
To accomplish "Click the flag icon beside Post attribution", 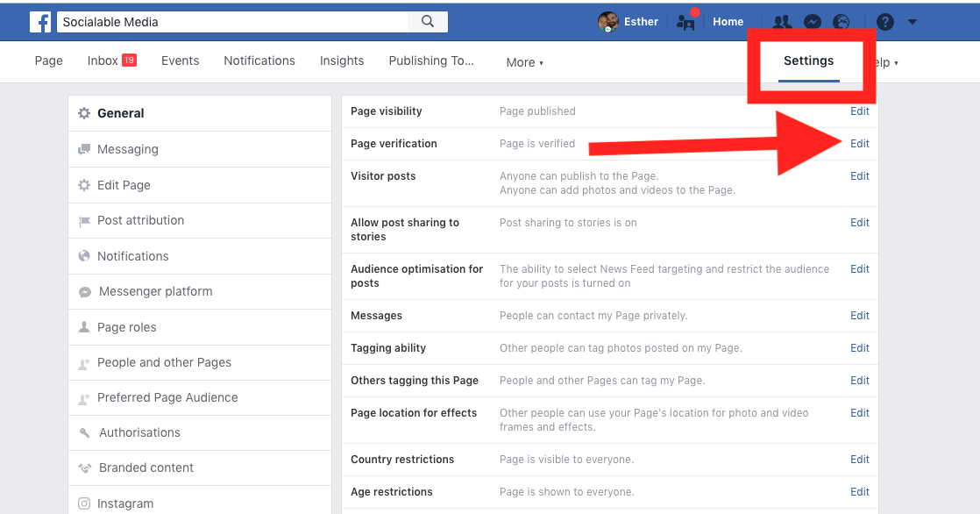I will pyautogui.click(x=83, y=220).
